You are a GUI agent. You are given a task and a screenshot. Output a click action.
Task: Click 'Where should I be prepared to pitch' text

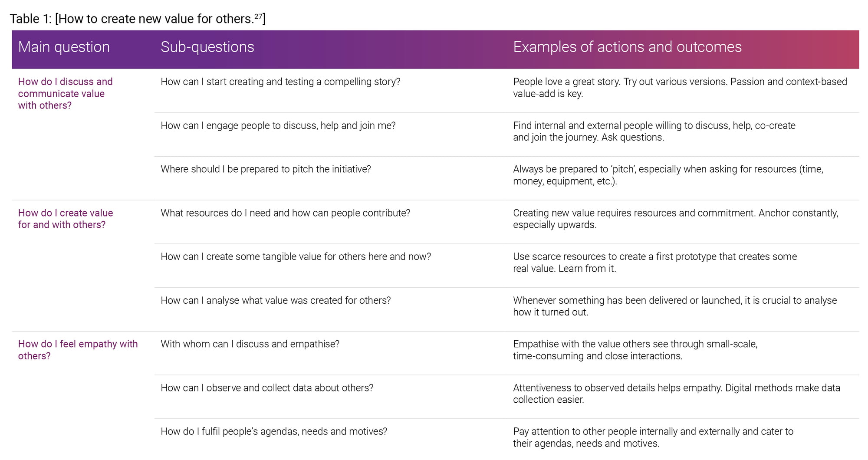[266, 169]
